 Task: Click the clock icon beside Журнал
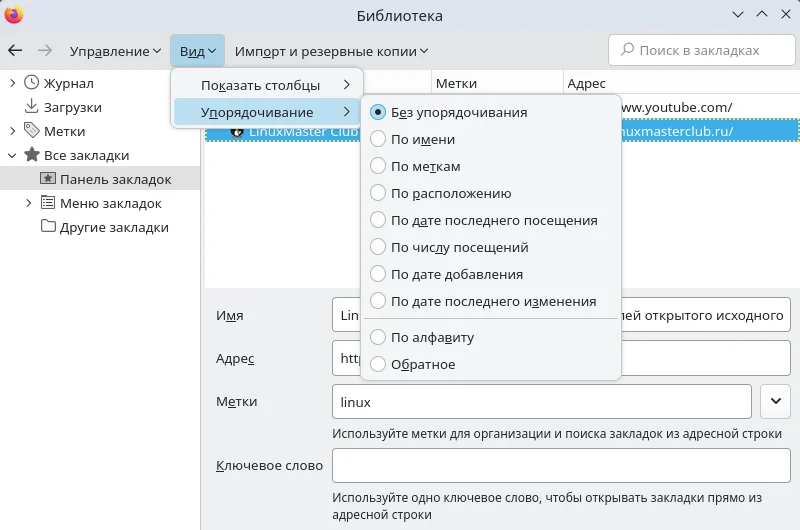32,83
